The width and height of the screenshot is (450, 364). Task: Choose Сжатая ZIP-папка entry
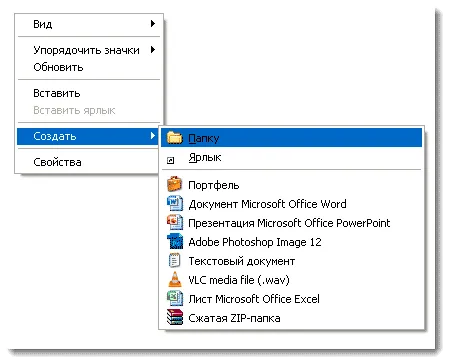point(291,318)
